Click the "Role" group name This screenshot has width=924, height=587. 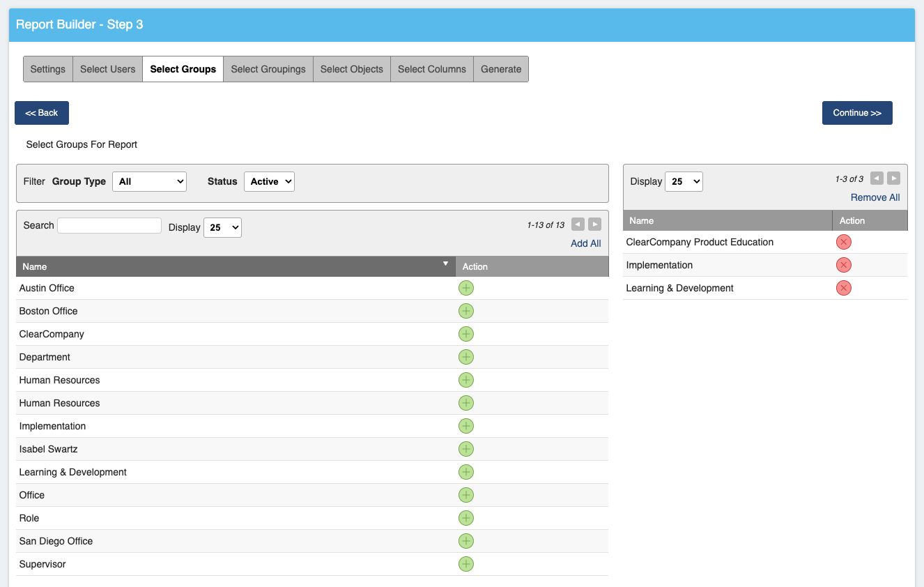click(x=29, y=518)
